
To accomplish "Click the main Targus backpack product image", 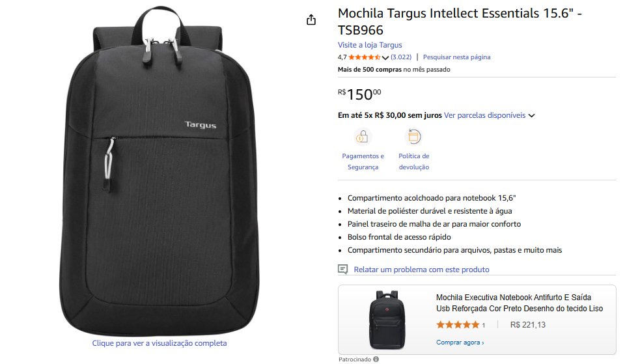I will pyautogui.click(x=160, y=171).
